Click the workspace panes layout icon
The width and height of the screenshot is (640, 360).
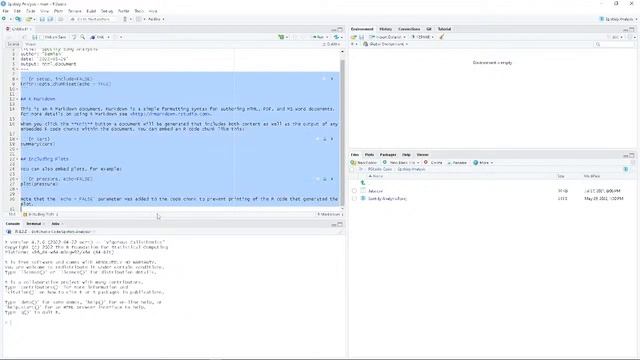point(139,19)
